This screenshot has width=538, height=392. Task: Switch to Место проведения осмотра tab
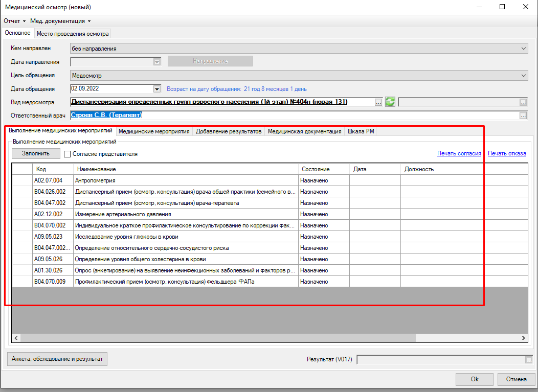[73, 34]
